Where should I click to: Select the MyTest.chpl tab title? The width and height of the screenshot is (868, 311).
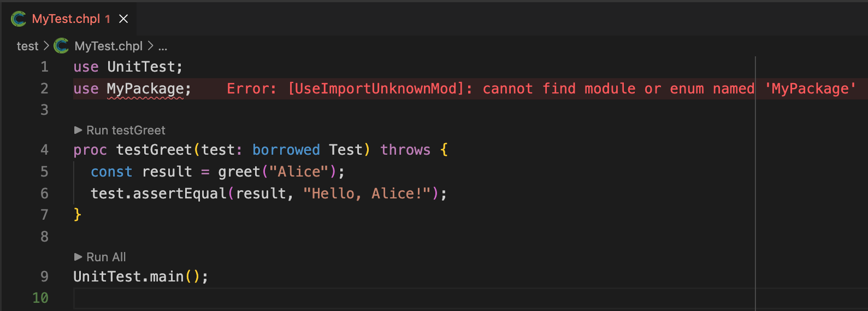tap(66, 19)
